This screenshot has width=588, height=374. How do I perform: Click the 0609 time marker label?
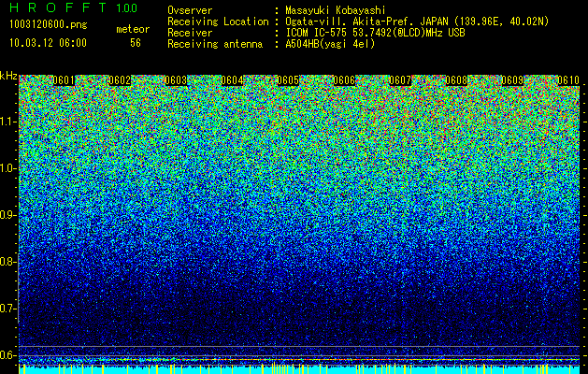513,80
